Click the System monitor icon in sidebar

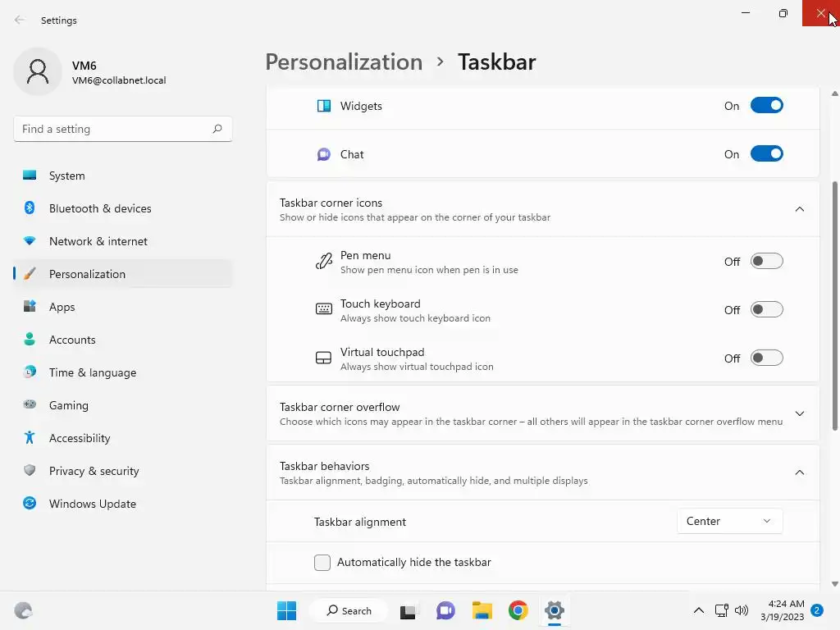tap(30, 176)
